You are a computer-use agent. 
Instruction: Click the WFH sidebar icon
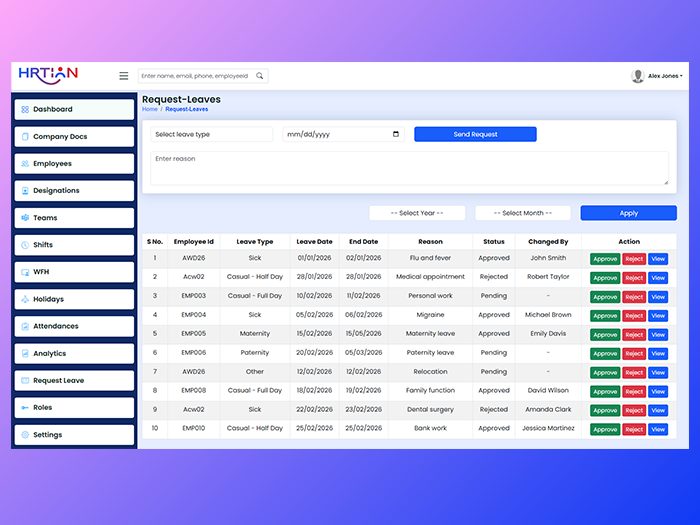pos(25,272)
